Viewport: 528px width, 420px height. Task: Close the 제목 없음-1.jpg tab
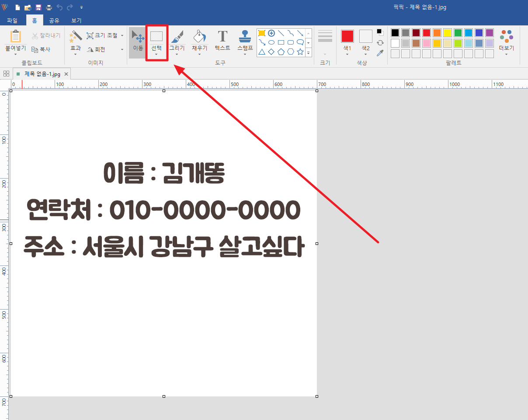(x=66, y=74)
